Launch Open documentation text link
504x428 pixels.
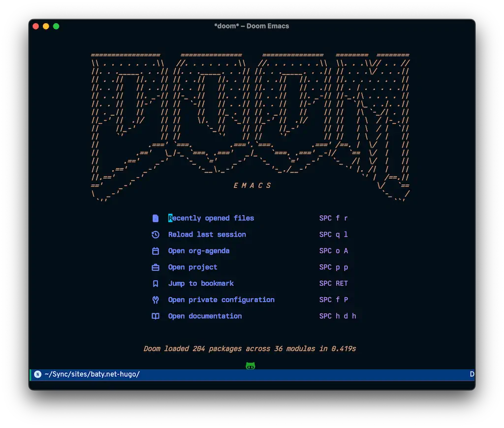click(x=205, y=316)
